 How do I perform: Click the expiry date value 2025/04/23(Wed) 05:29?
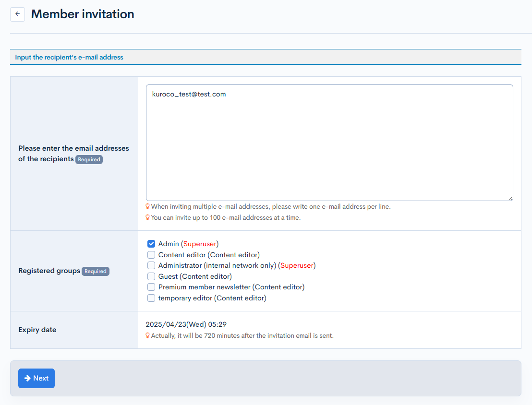click(x=186, y=324)
